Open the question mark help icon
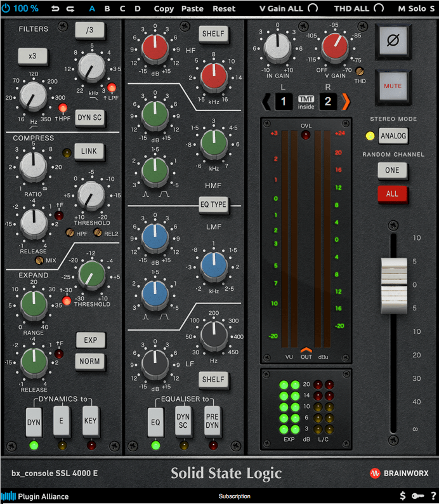The image size is (439, 504). pos(433,496)
